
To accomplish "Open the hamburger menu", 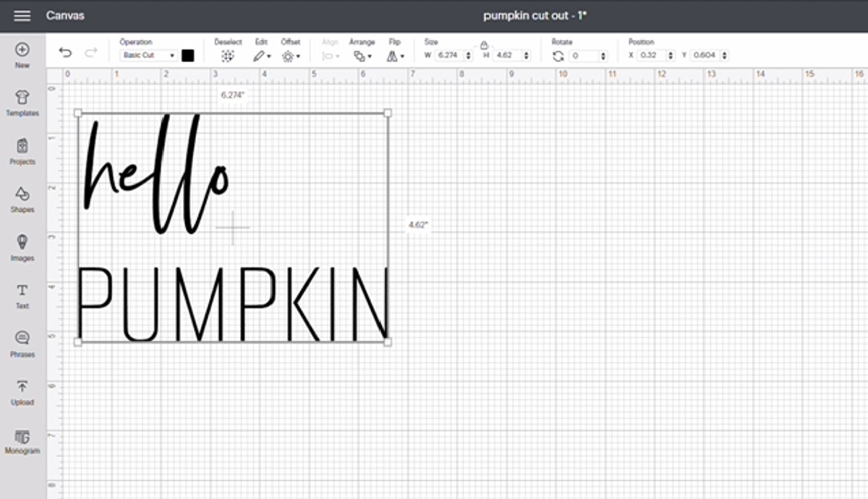I will pyautogui.click(x=22, y=15).
